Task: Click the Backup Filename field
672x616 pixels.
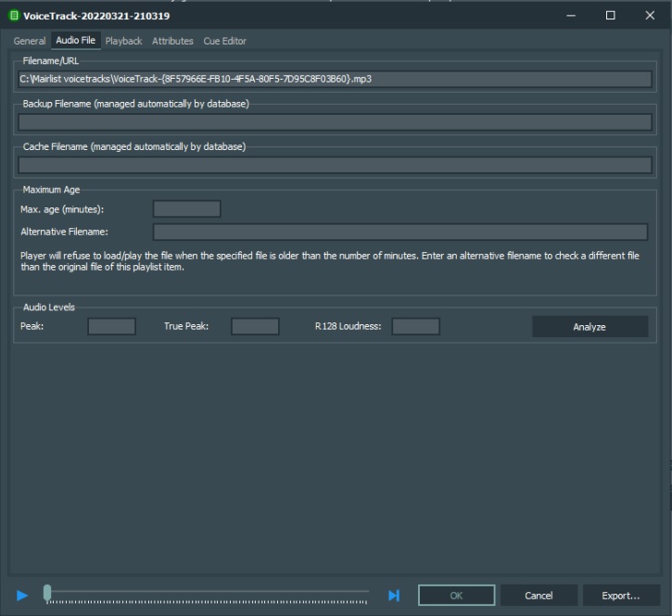Action: (x=335, y=122)
